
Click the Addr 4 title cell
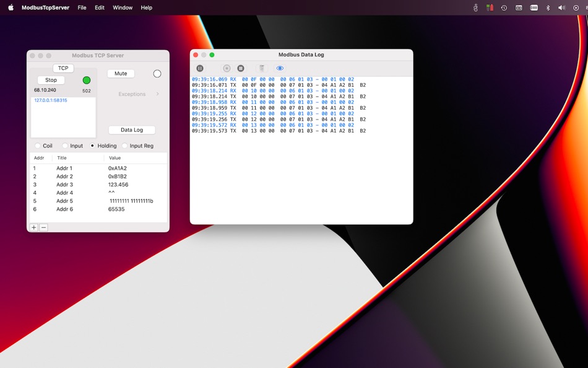[x=64, y=193]
